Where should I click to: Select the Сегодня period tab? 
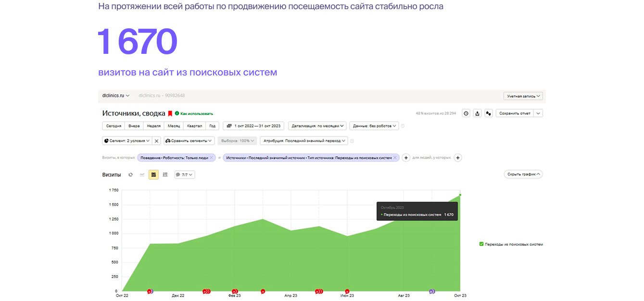[114, 126]
